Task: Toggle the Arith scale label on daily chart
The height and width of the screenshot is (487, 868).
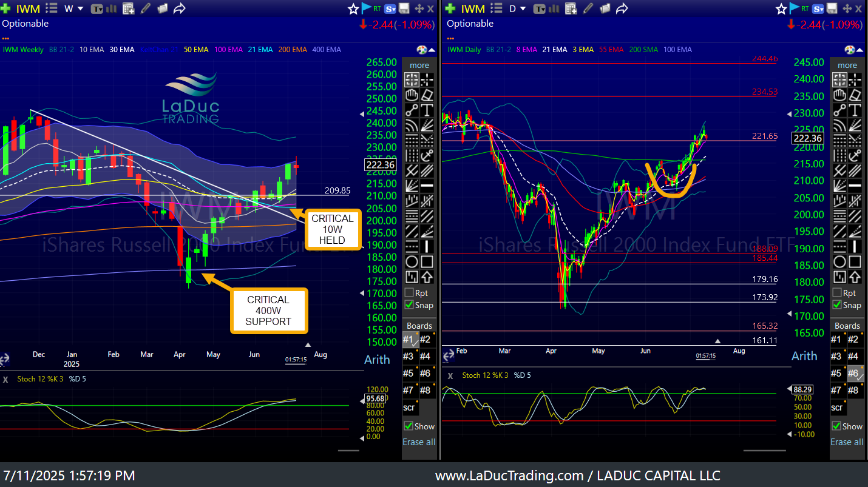Action: (x=805, y=356)
